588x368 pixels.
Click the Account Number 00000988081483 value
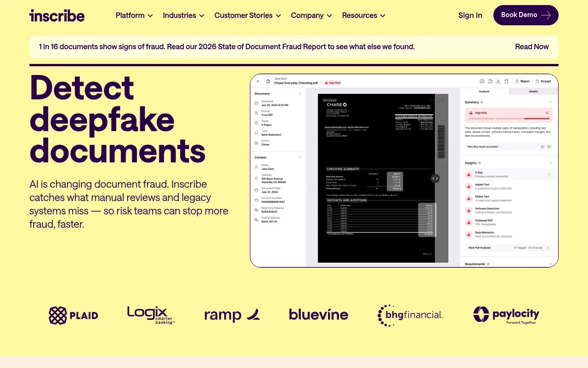point(273,201)
